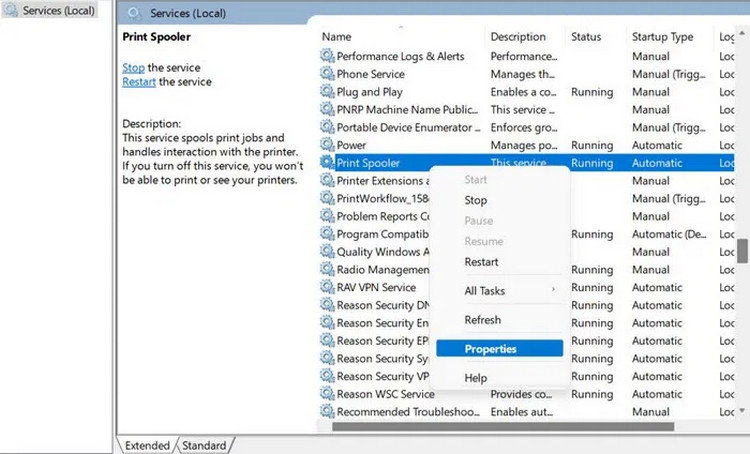Click the gear icon beside Performance Logs & Alerts
Viewport: 750px width, 454px height.
tap(327, 56)
